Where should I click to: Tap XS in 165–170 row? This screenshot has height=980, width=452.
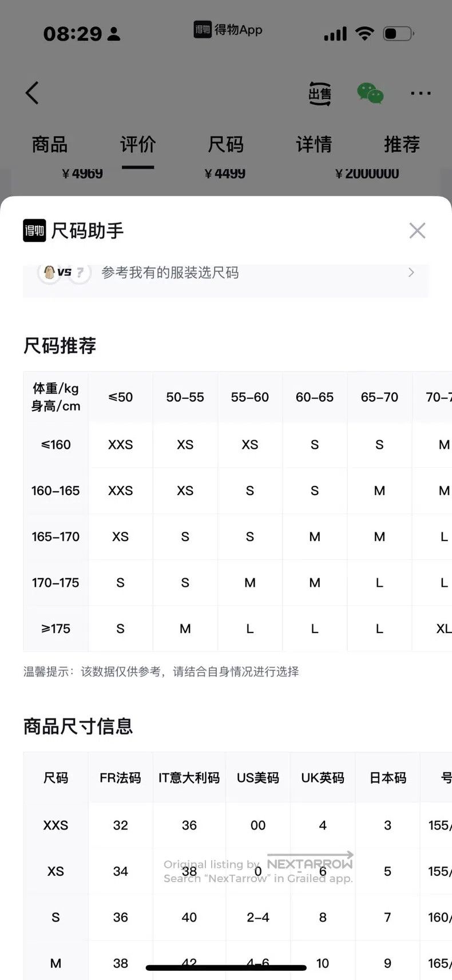click(x=120, y=536)
